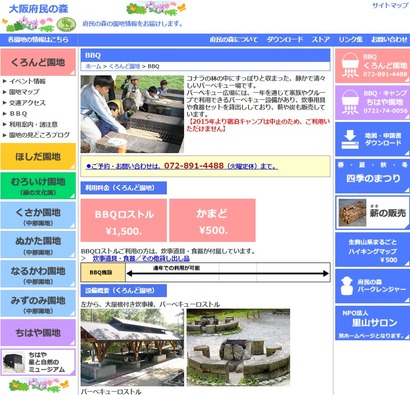The width and height of the screenshot is (410, 395).
Task: Open the むろいけ園地 green button
Action: click(x=38, y=186)
